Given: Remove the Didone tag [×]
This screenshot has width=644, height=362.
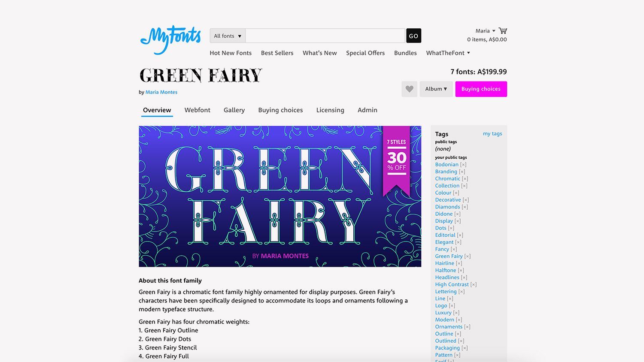Looking at the screenshot, I should pos(457,214).
